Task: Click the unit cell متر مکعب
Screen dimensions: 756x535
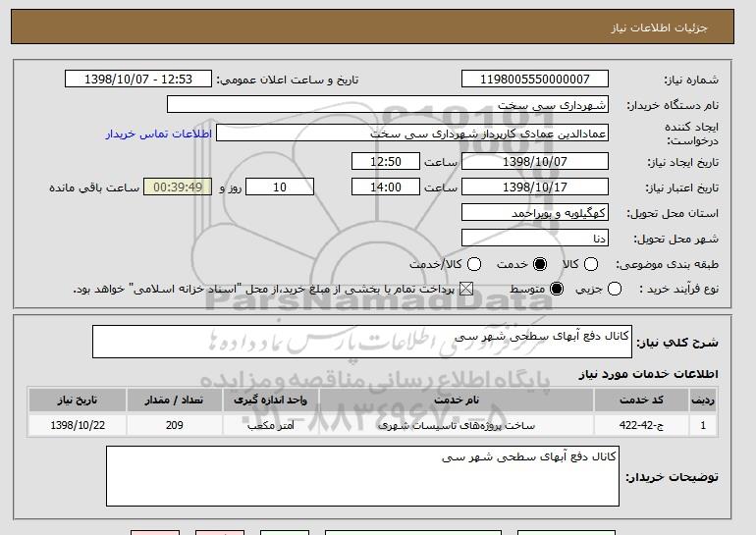Action: (270, 425)
